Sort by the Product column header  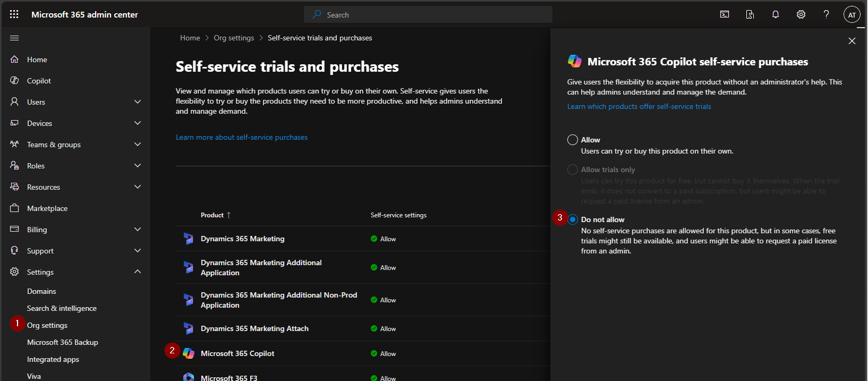pyautogui.click(x=212, y=215)
